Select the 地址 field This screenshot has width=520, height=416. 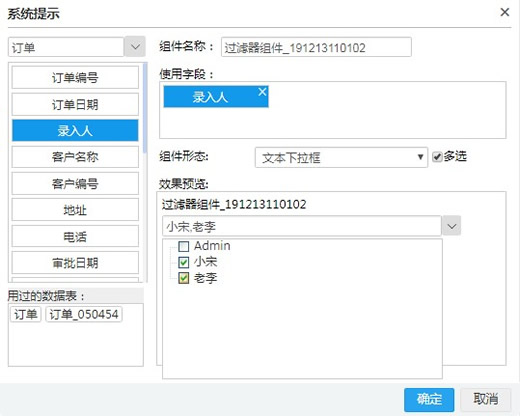(x=75, y=210)
